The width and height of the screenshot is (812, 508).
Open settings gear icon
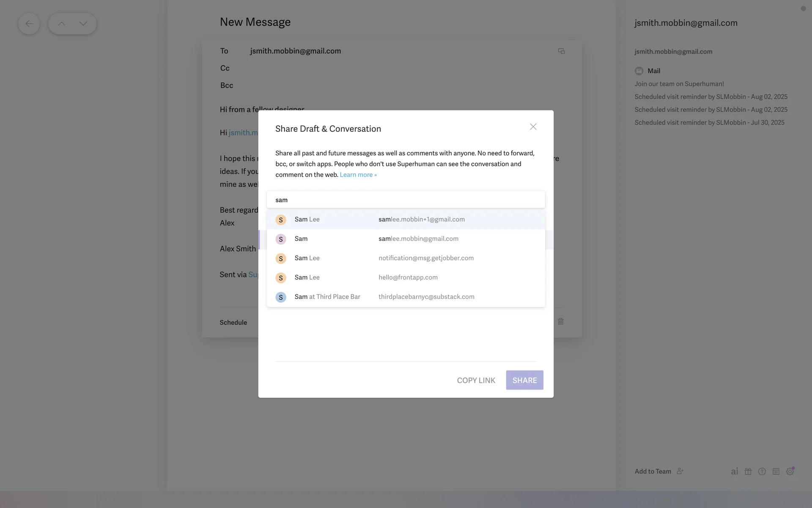[790, 471]
